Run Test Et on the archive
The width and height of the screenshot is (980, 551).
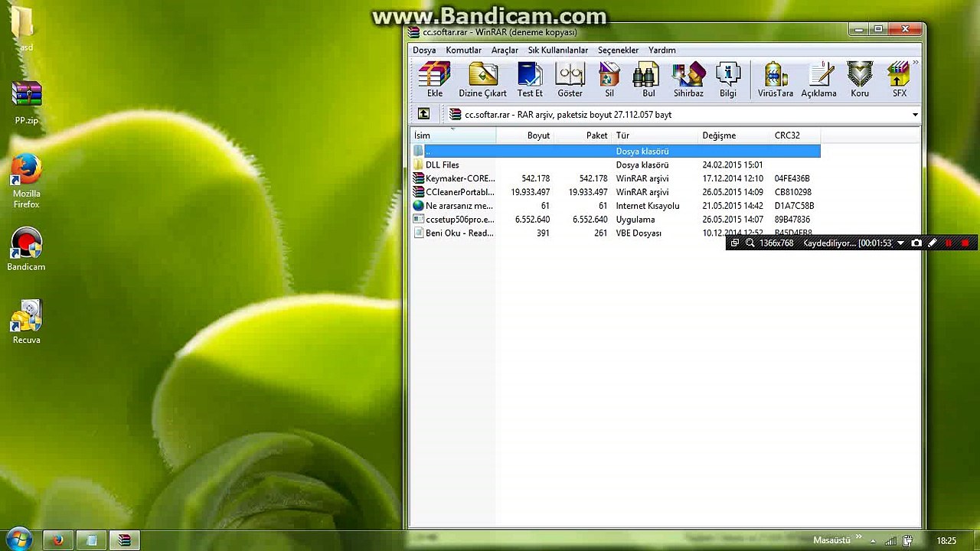click(x=530, y=80)
